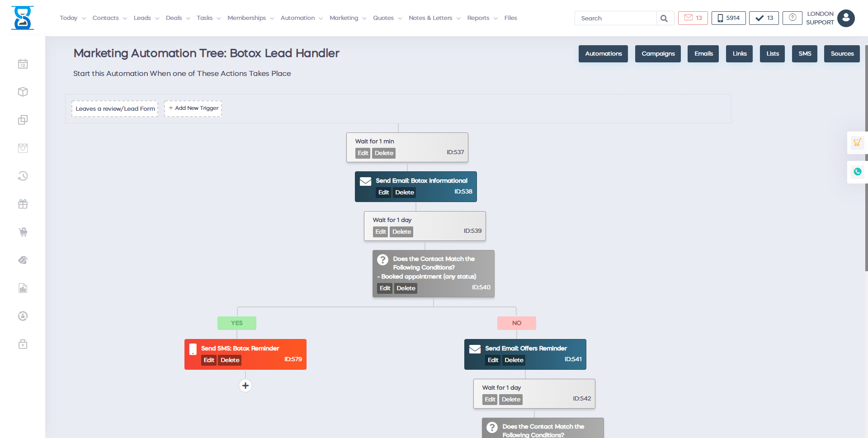Edit the Send SMS: Botox Reminder node
The image size is (868, 438).
point(209,360)
